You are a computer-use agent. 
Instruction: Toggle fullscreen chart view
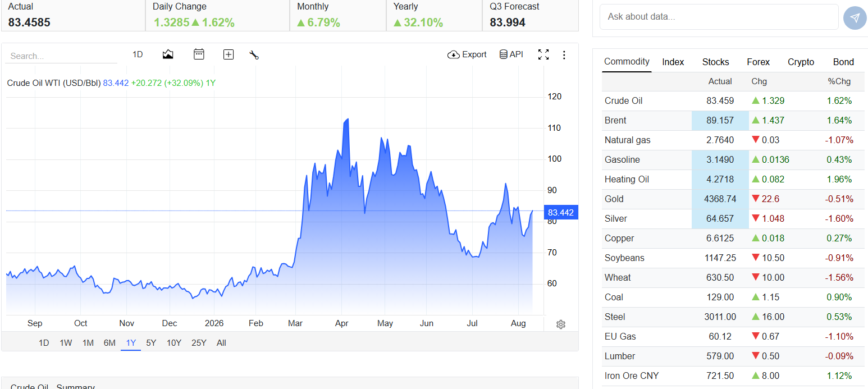[543, 54]
